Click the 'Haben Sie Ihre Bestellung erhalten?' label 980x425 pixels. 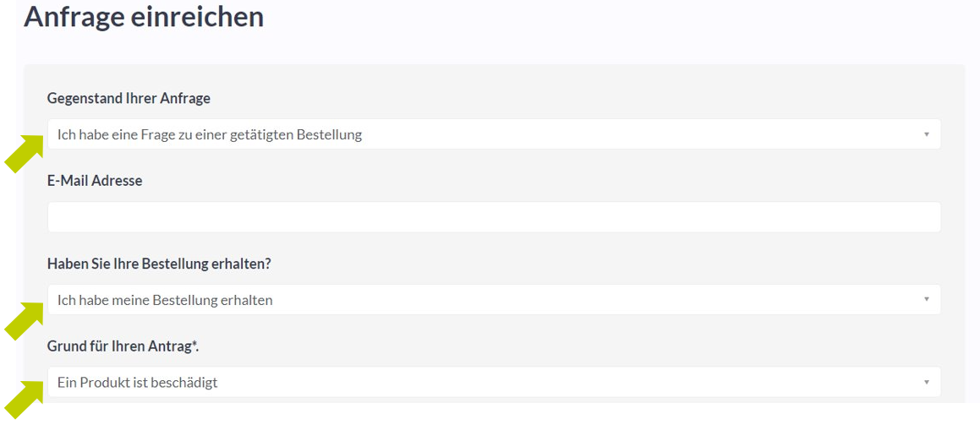click(x=159, y=264)
